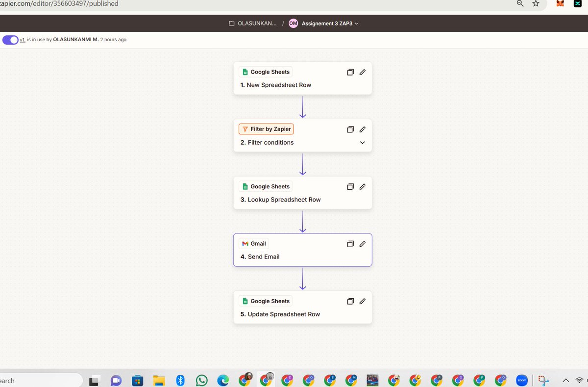Select '2. Filter conditions' step title
This screenshot has height=387, width=588.
tap(267, 142)
